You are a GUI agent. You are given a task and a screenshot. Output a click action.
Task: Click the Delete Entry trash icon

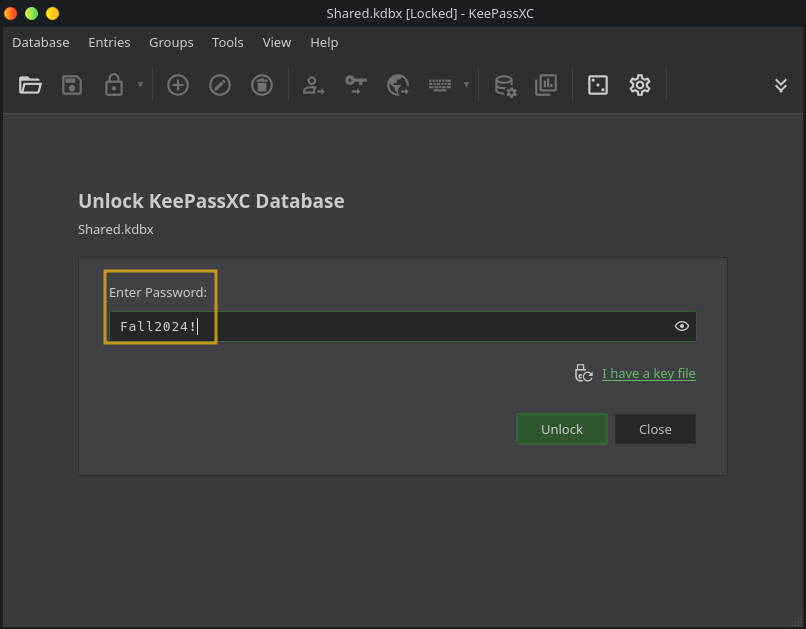(x=262, y=85)
